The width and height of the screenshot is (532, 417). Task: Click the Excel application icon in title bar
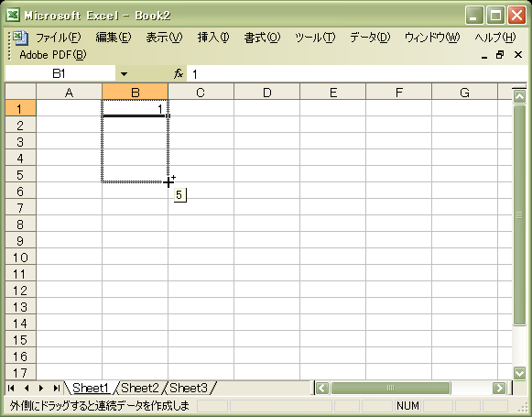(x=13, y=15)
